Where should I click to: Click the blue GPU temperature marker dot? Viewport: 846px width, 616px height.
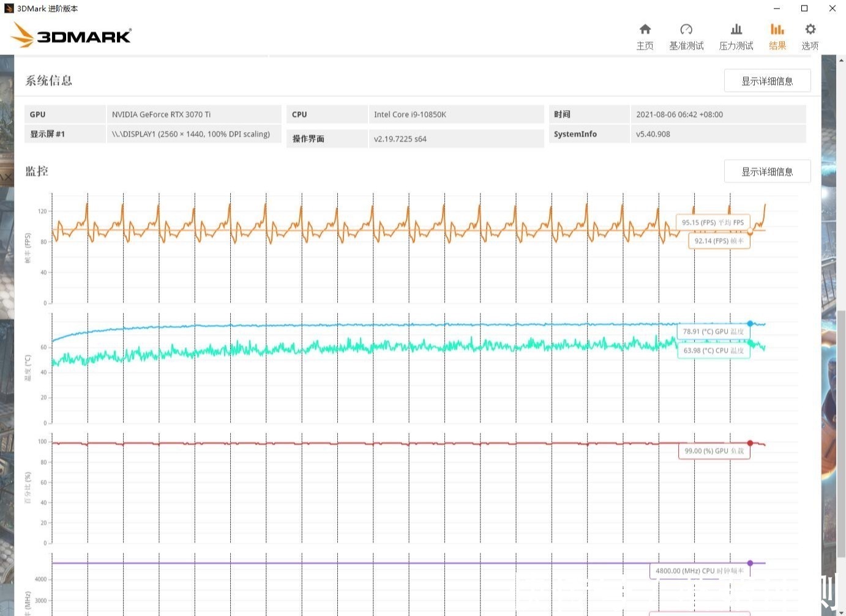[x=750, y=324]
